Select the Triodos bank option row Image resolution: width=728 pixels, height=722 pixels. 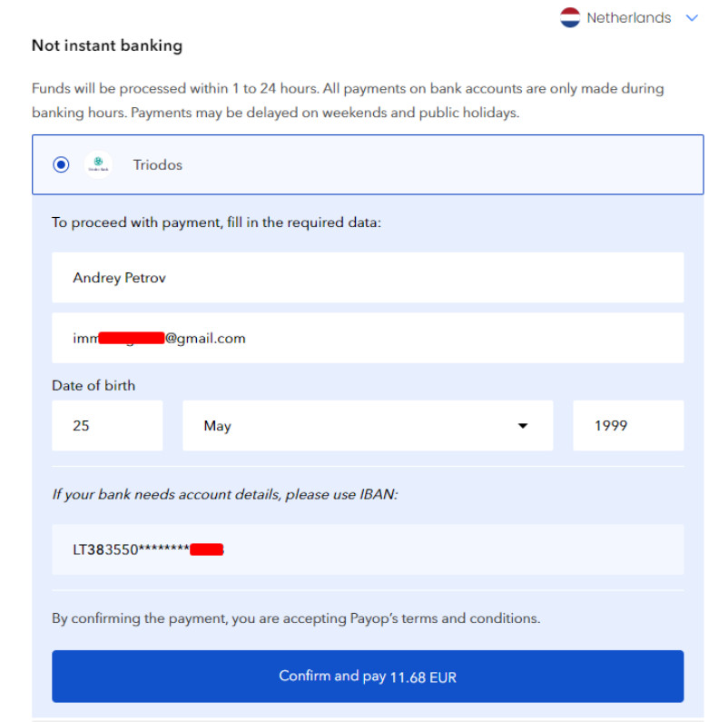click(x=368, y=164)
